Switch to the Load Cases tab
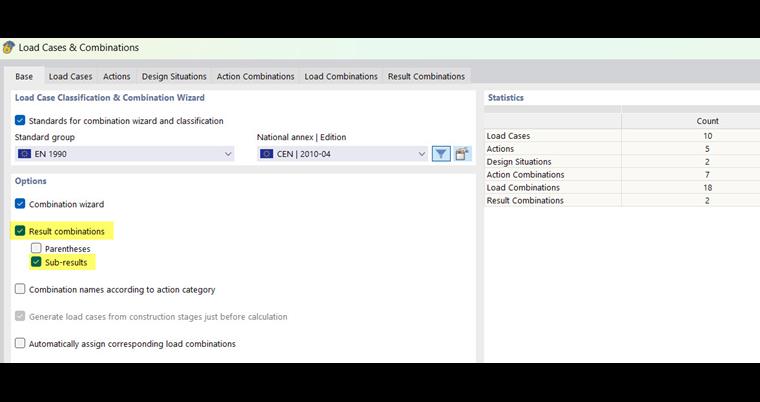 [70, 76]
